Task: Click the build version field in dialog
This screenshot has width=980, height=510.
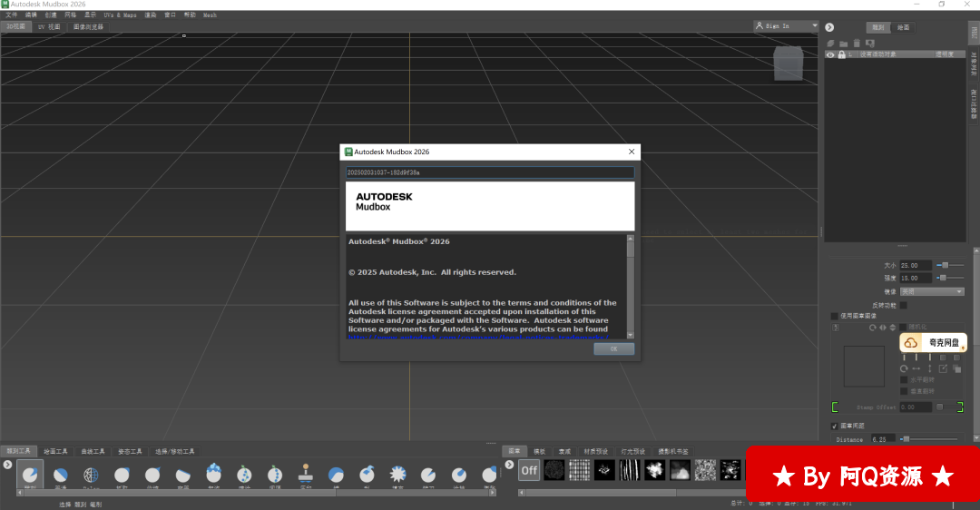Action: 490,172
